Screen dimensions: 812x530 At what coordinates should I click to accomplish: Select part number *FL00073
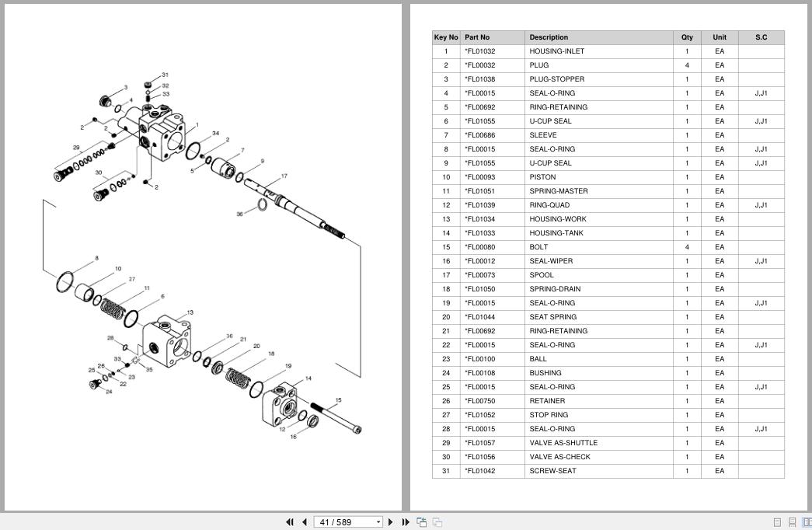pyautogui.click(x=479, y=275)
